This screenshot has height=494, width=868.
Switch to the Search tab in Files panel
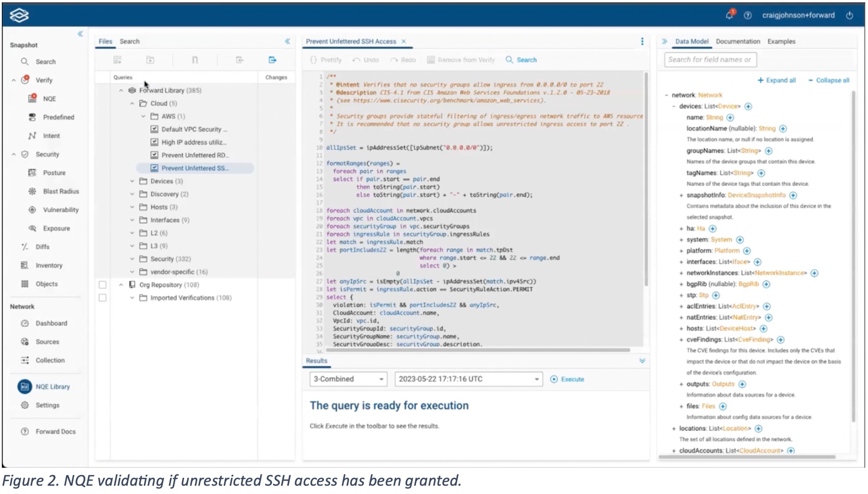130,41
